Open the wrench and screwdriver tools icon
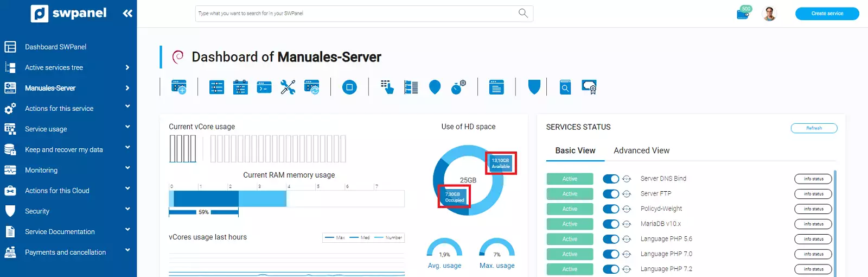 point(288,87)
